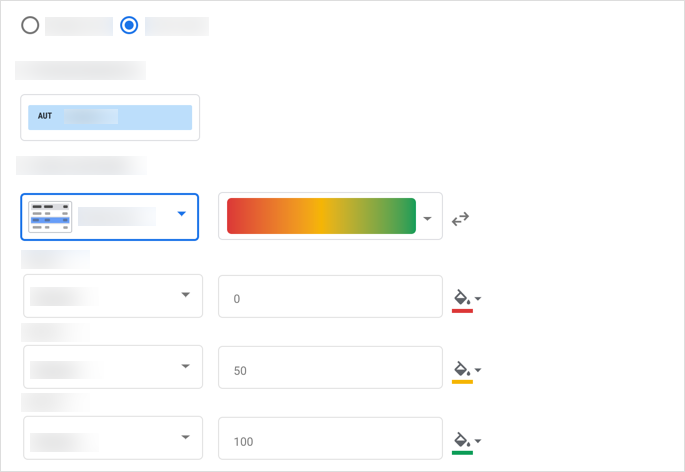Click the yellow paint bucket fill icon
The width and height of the screenshot is (685, 472).
tap(461, 370)
